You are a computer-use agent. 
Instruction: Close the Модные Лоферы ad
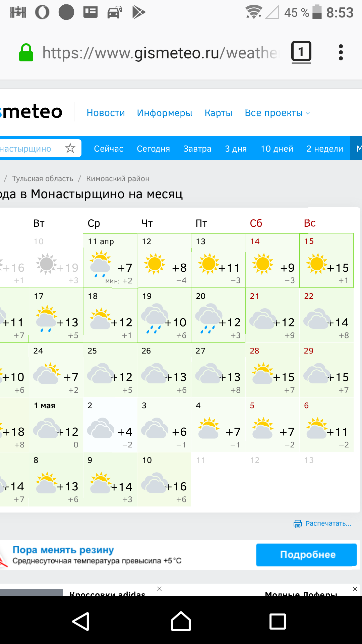tap(355, 589)
